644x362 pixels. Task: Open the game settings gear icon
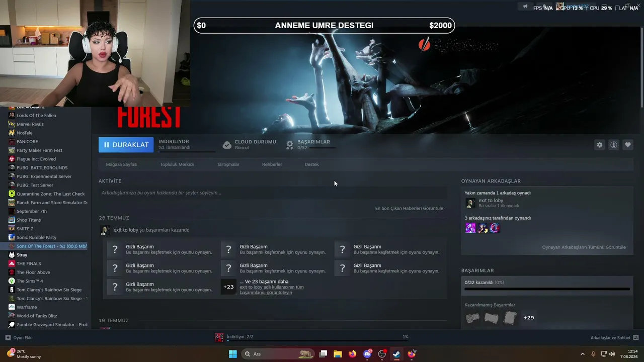[599, 145]
